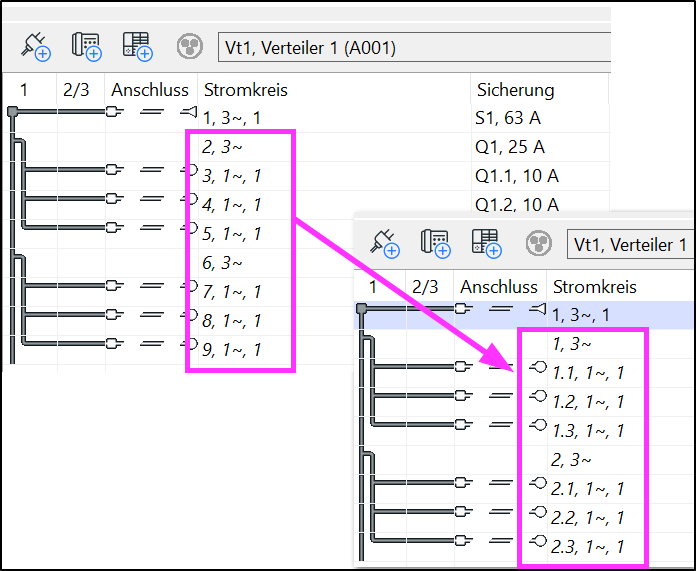696x571 pixels.
Task: Select circuit row '9, 1~, 1'
Action: pyautogui.click(x=232, y=350)
